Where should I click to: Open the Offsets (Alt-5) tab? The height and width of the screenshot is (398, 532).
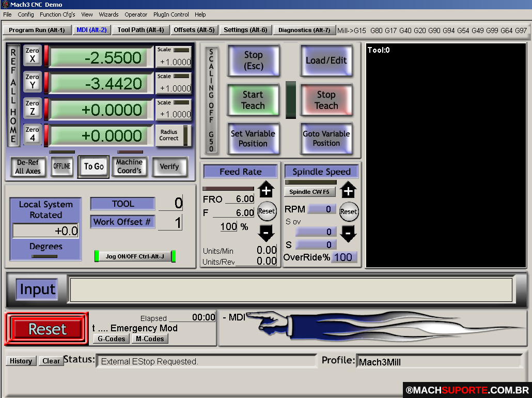point(194,30)
